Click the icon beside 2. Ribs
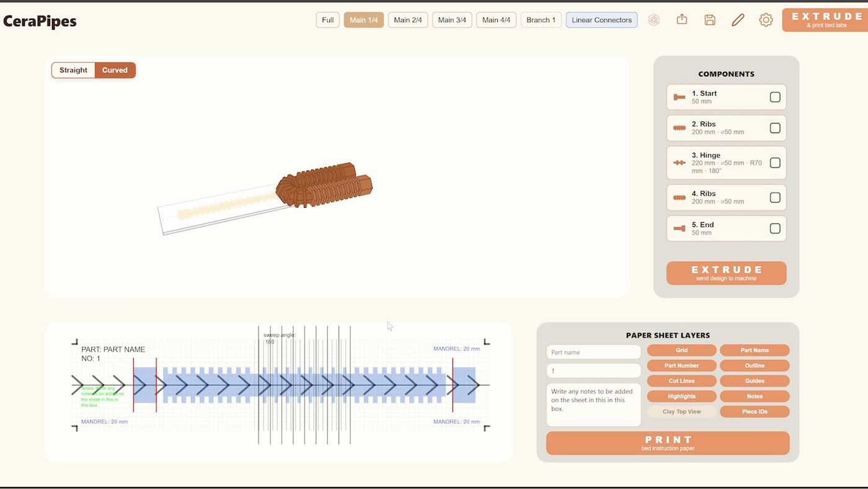 pos(680,128)
